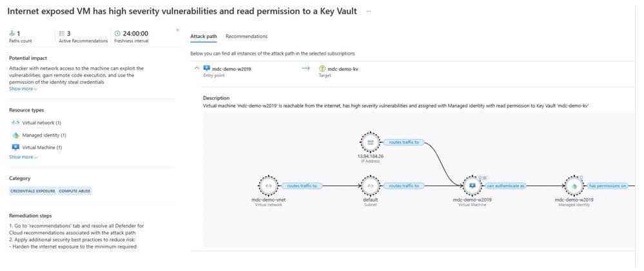
Task: Click the entry point VM icon in path row
Action: (x=206, y=68)
